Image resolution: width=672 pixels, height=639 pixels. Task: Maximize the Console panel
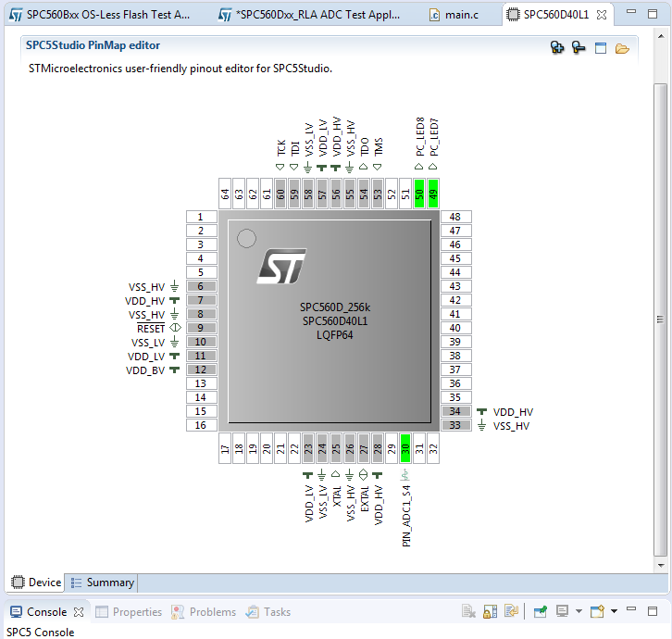click(x=653, y=610)
